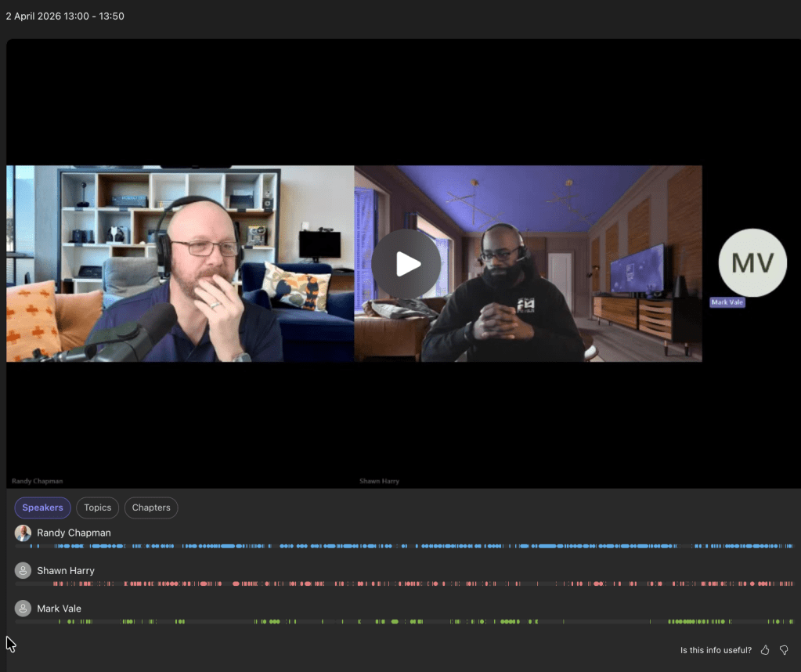The height and width of the screenshot is (672, 801).
Task: Select the Chapters tab
Action: 151,508
